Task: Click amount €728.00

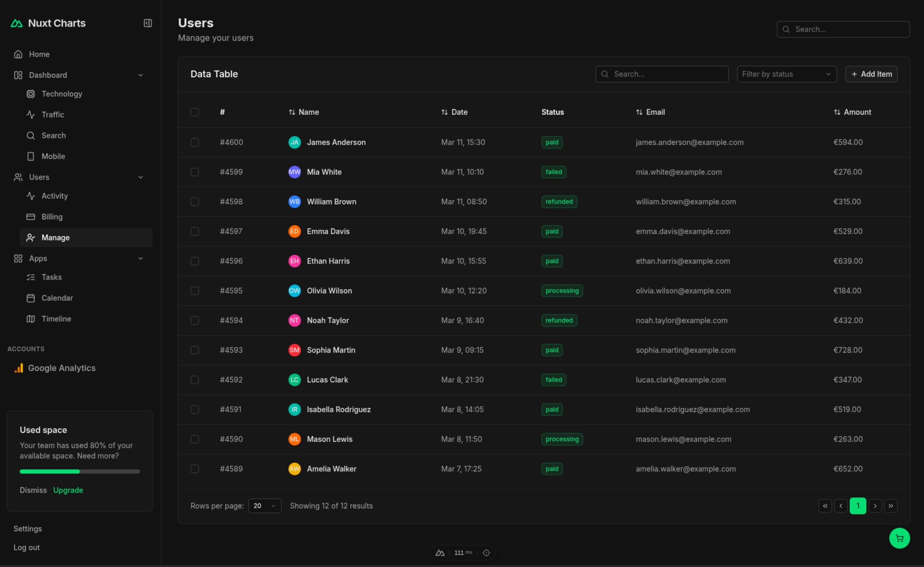Action: [x=848, y=350]
